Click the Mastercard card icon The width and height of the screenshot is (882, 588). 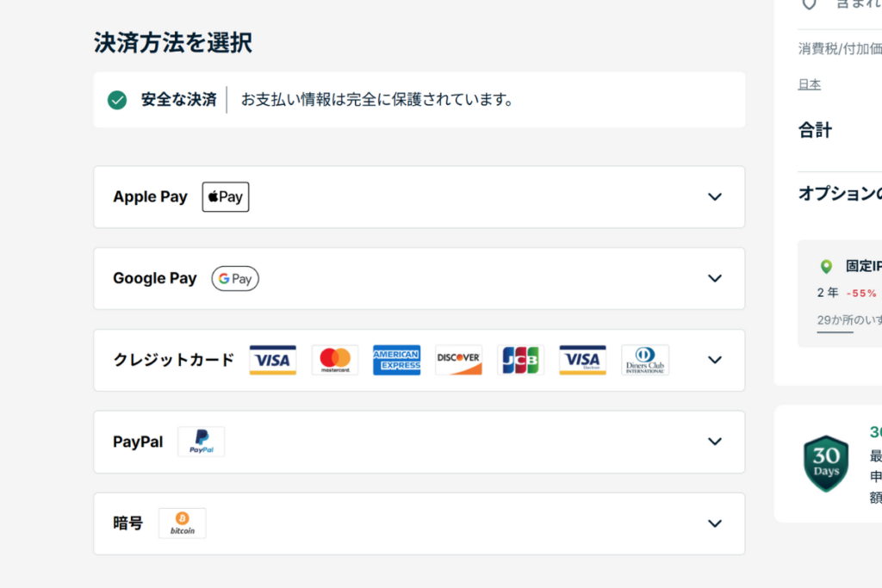click(335, 360)
